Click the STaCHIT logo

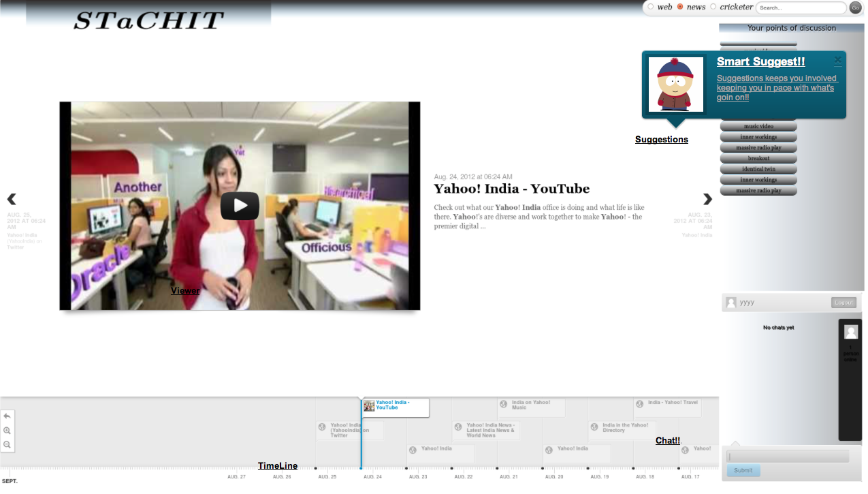148,20
